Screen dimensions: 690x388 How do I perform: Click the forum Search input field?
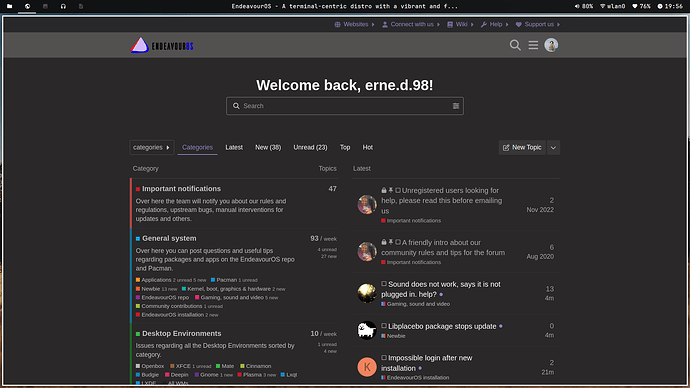(345, 106)
